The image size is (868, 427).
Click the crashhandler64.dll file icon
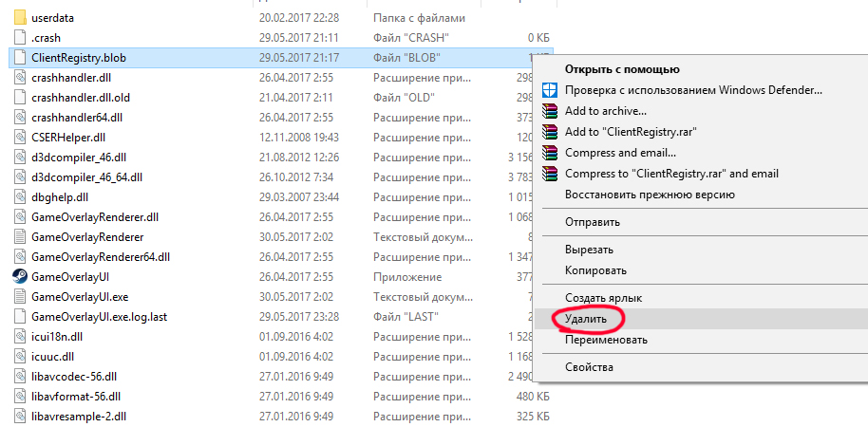click(x=20, y=118)
